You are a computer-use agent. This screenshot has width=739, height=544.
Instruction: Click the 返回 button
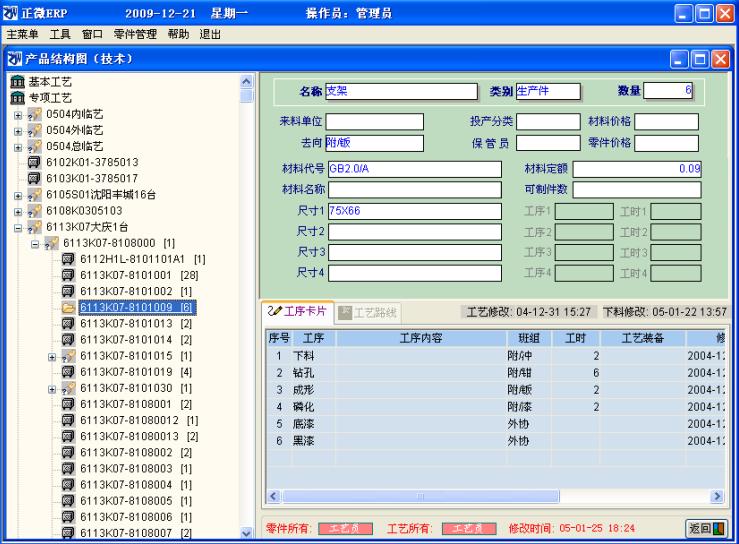(x=706, y=528)
